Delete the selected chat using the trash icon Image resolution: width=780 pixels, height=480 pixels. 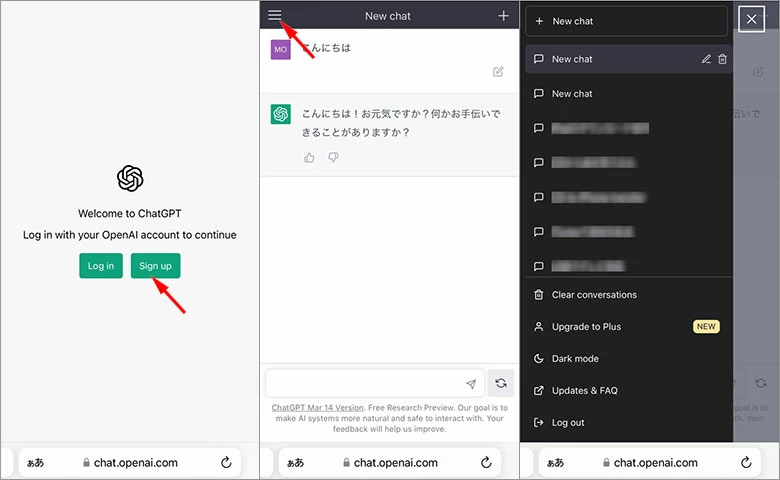click(722, 59)
